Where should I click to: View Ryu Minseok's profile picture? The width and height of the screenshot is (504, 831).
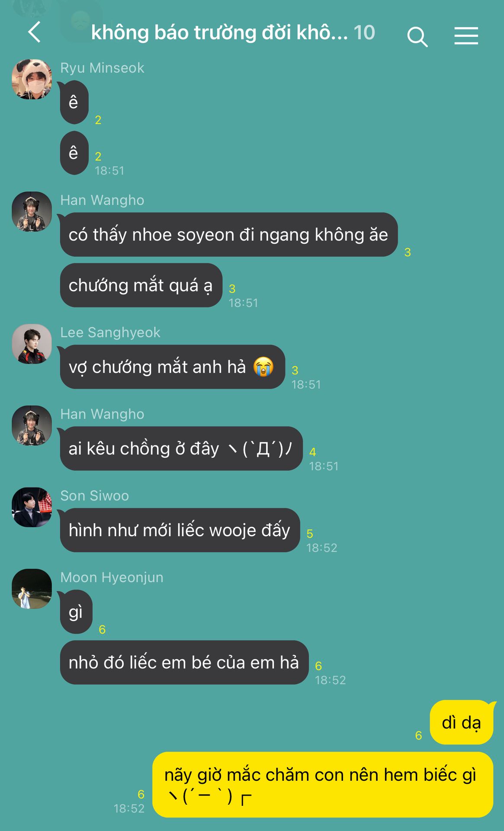click(32, 79)
